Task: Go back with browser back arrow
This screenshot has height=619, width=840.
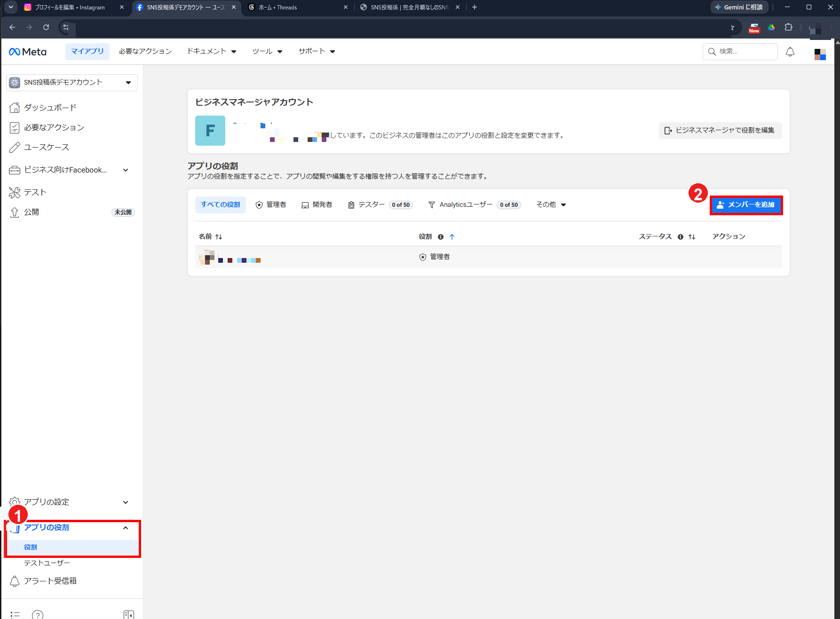Action: pos(12,27)
